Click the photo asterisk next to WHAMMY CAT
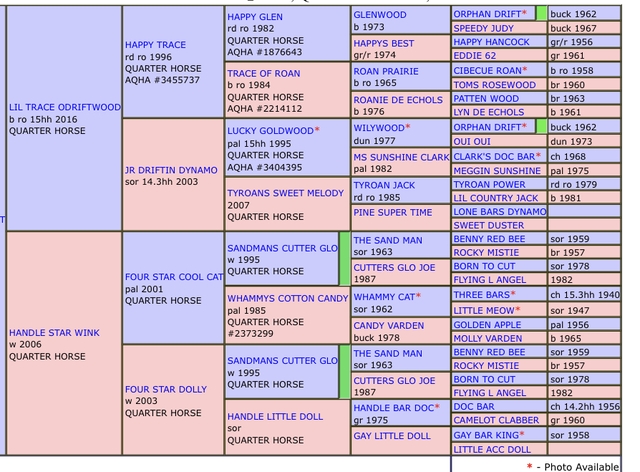This screenshot has height=472, width=640. coord(418,297)
